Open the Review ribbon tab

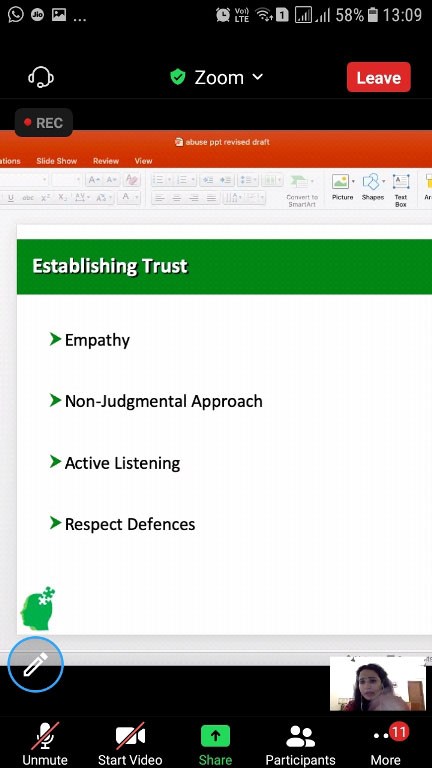(106, 161)
